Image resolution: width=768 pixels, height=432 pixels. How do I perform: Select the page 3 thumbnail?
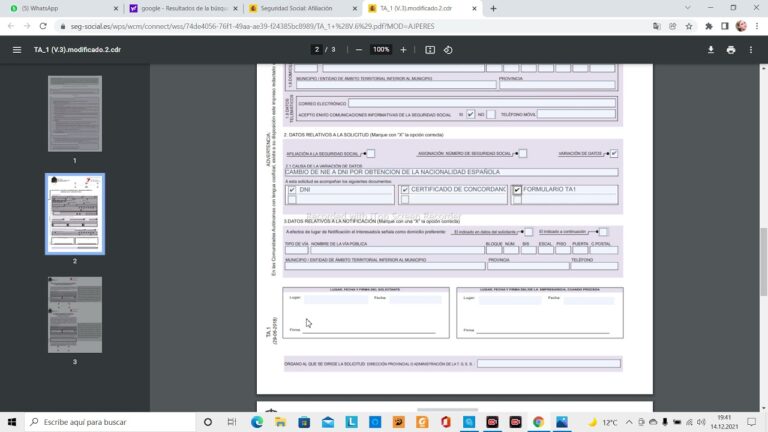click(x=75, y=314)
